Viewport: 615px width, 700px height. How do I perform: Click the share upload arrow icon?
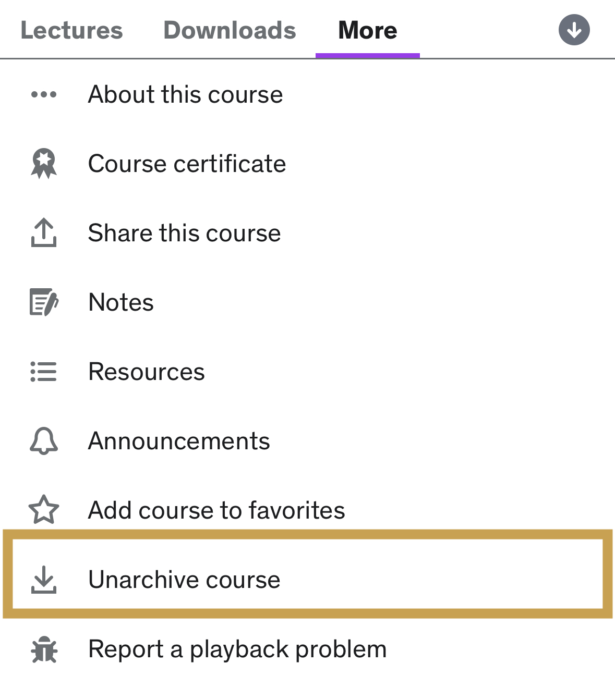[x=44, y=232]
